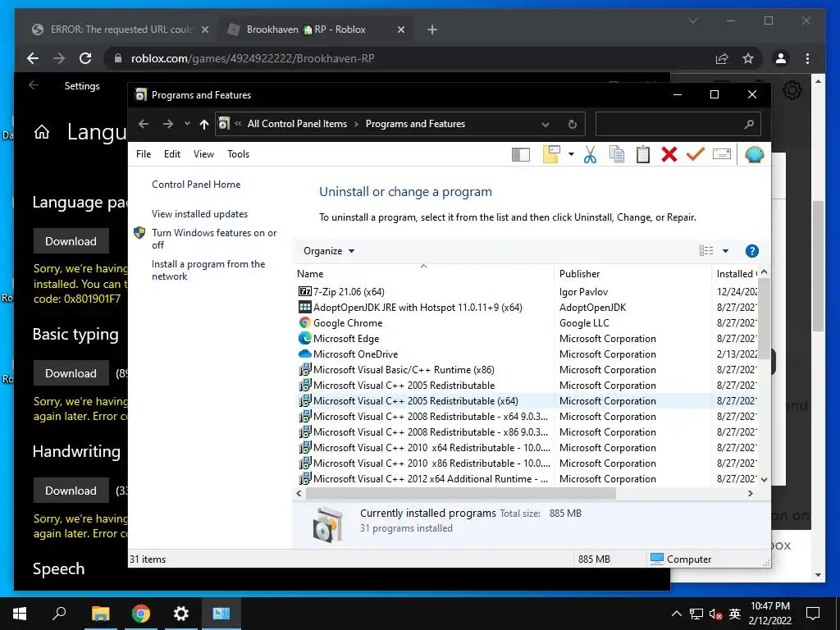Screen dimensions: 840x630
Task: Select Google Chrome in the program list
Action: pyautogui.click(x=347, y=323)
